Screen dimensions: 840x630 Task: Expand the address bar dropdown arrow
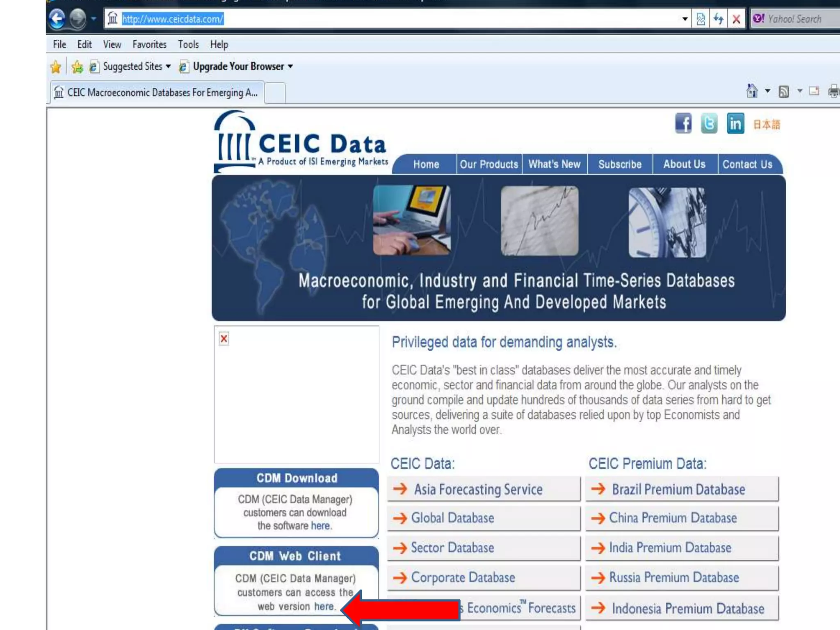click(685, 19)
